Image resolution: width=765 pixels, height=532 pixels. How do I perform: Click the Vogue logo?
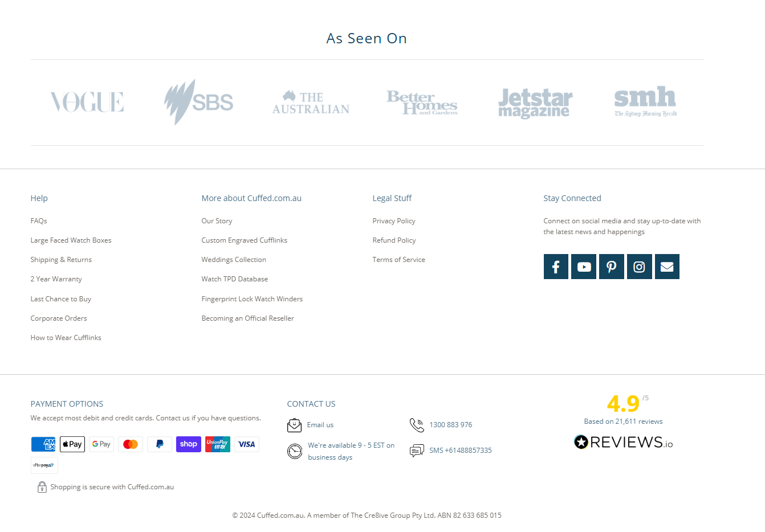87,103
